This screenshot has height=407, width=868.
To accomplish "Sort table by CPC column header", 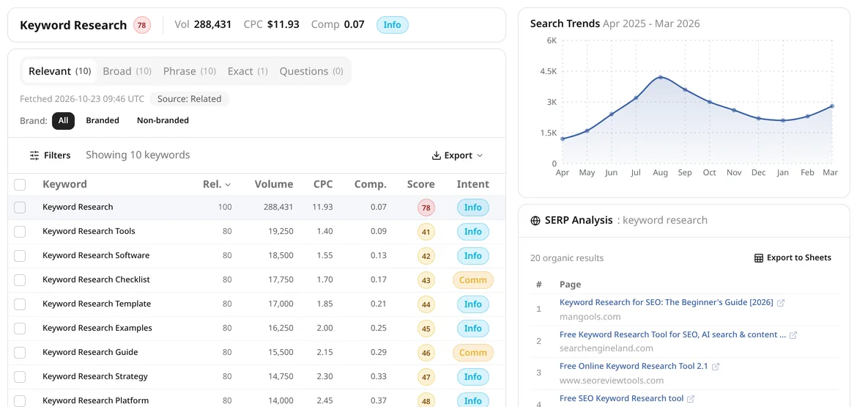I will pyautogui.click(x=323, y=185).
